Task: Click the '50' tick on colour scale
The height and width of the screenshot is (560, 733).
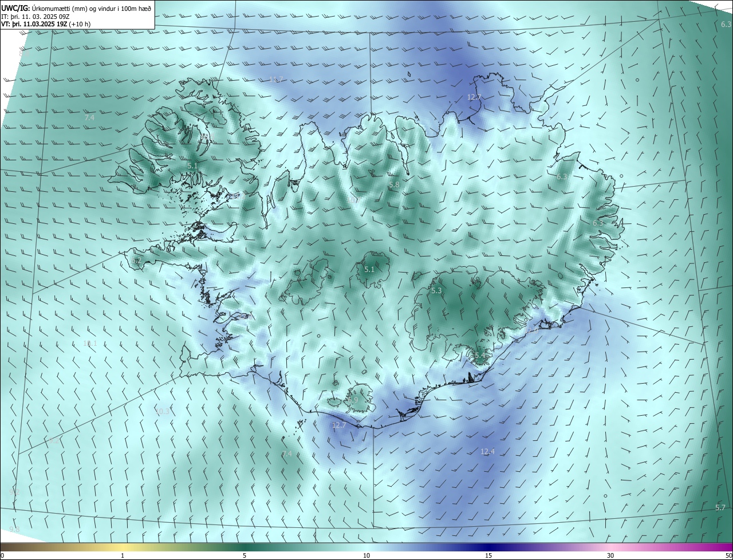Action: (728, 555)
